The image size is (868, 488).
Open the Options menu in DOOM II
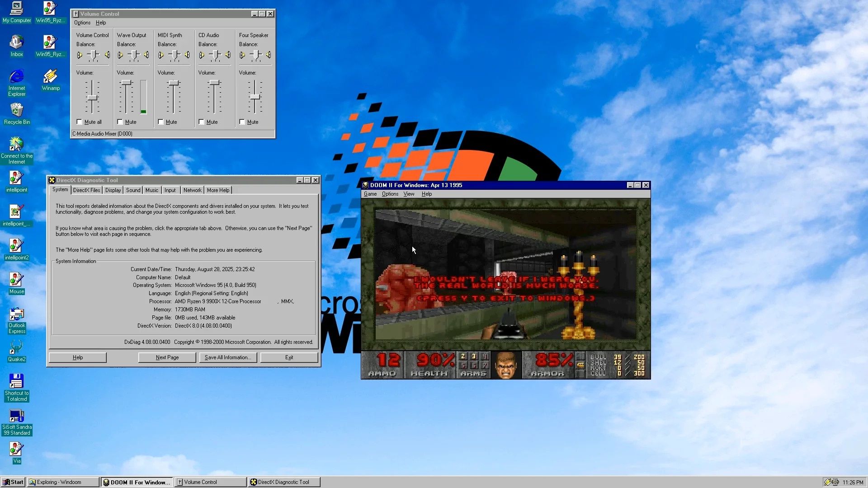click(x=390, y=194)
